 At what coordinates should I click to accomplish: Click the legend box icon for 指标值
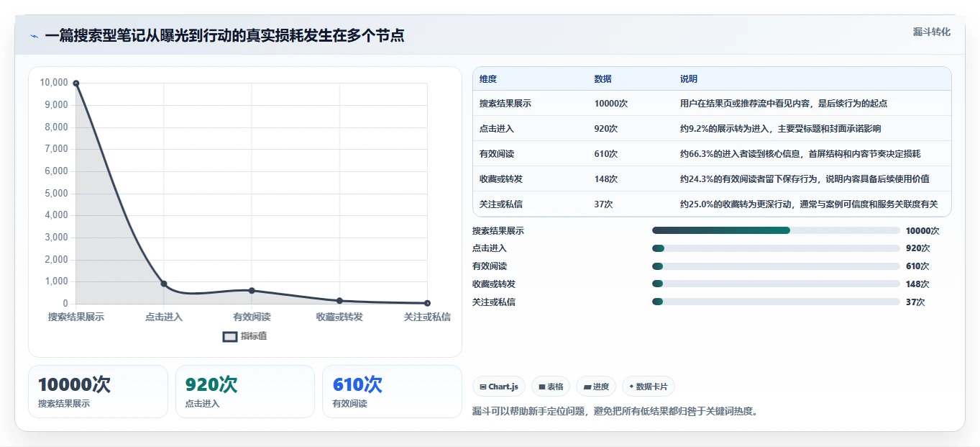click(x=230, y=336)
